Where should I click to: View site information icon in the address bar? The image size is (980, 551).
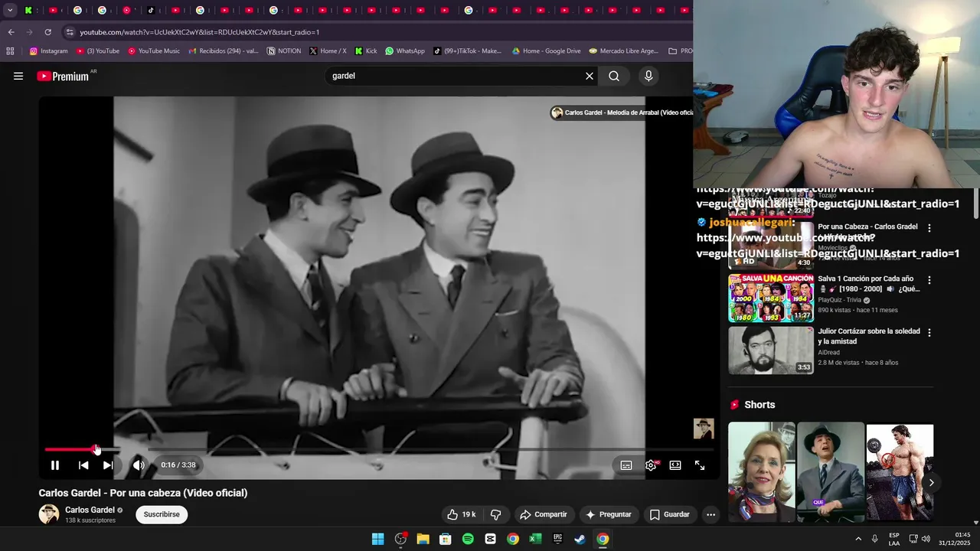(x=70, y=32)
